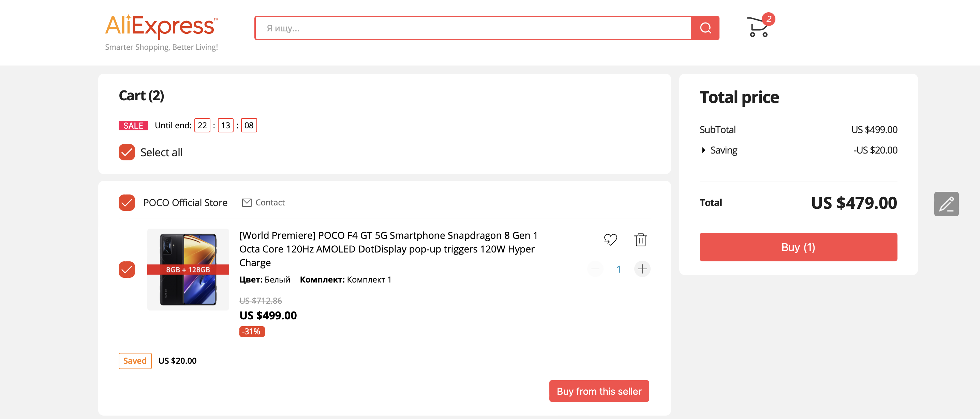Screen dimensions: 980x419
Task: Toggle the Select all checkbox
Action: point(127,152)
